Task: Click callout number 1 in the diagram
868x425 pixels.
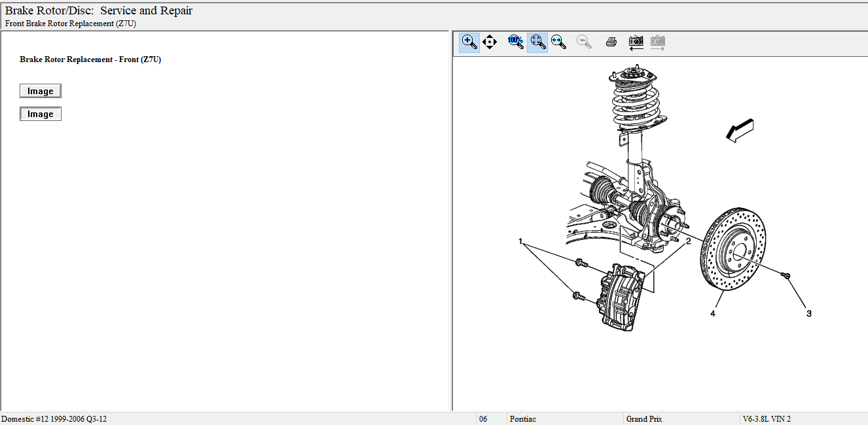Action: (521, 241)
